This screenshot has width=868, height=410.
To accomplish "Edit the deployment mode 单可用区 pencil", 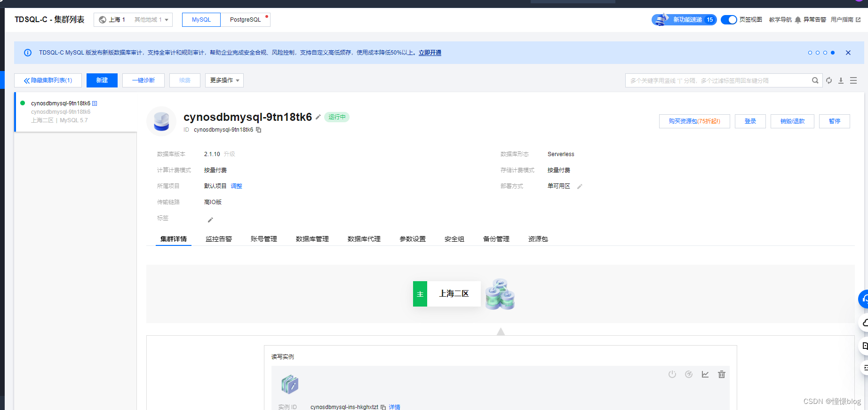I will coord(580,187).
